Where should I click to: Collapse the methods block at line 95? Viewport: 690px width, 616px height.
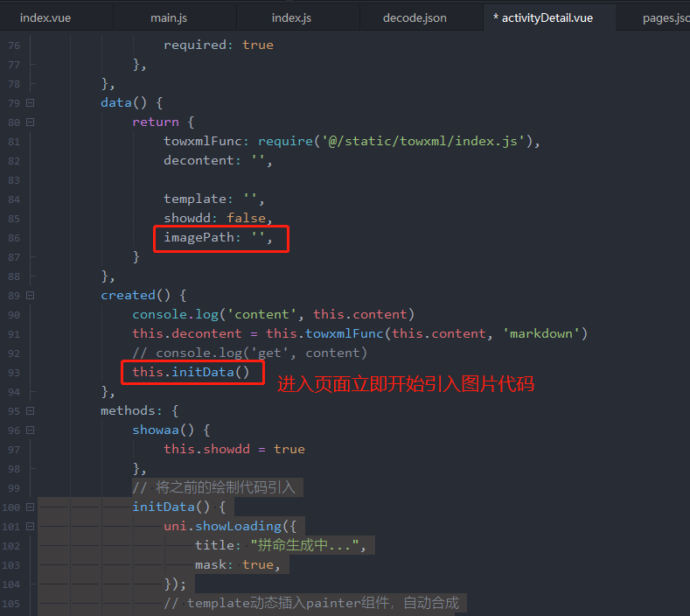click(30, 411)
